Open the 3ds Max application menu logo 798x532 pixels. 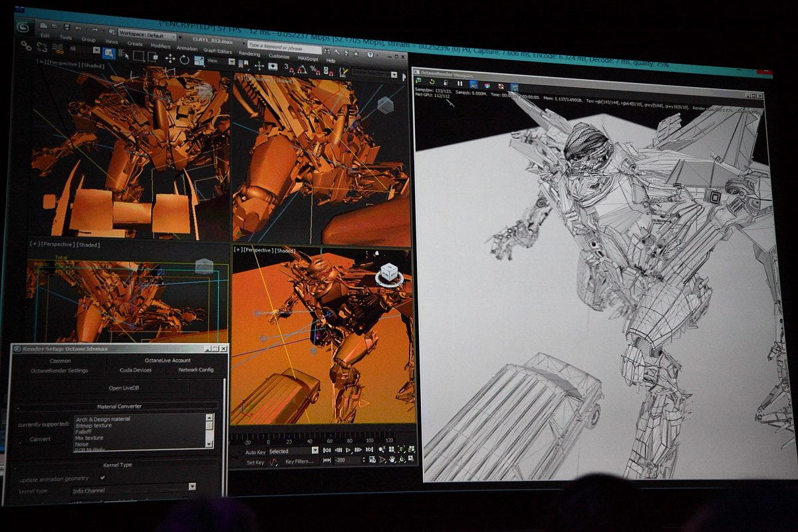point(24,28)
